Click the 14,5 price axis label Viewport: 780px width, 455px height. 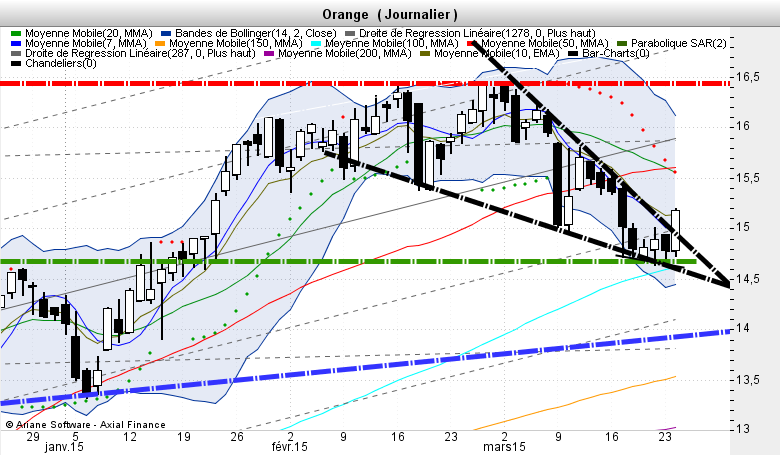click(x=748, y=279)
